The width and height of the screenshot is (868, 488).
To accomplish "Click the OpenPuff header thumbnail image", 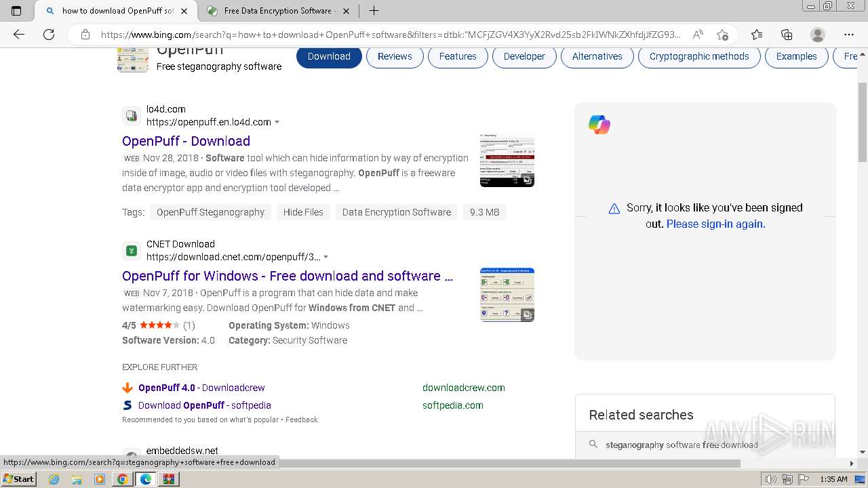I will pos(133,58).
